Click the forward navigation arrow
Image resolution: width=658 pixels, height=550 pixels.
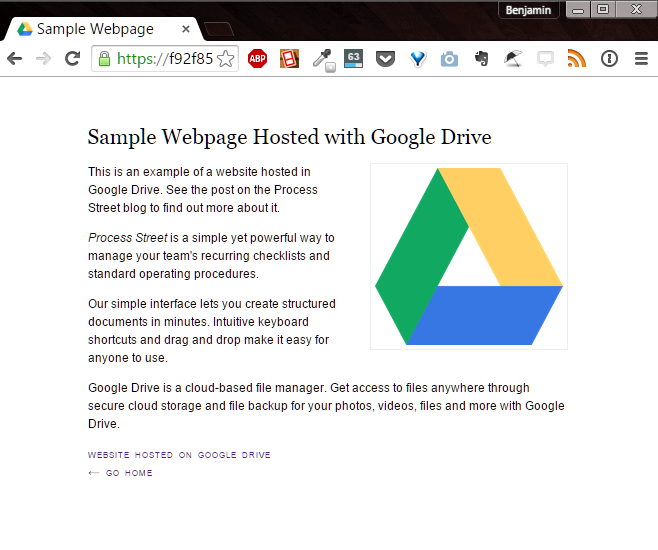pyautogui.click(x=44, y=59)
